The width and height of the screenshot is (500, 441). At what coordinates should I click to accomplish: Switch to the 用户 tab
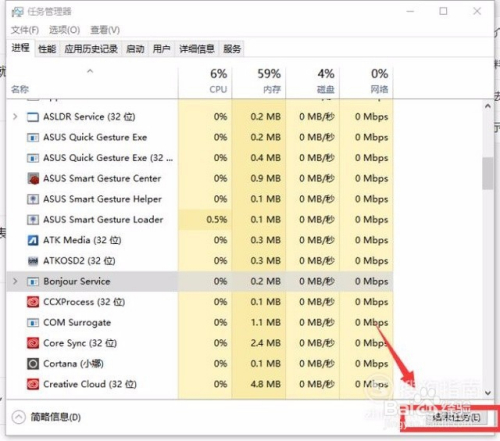pos(161,49)
